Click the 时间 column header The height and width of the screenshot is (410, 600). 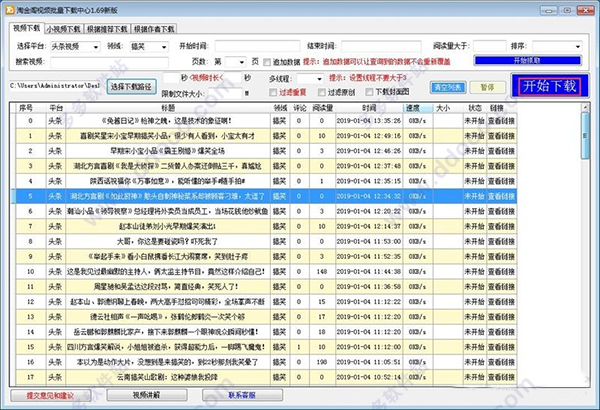click(x=369, y=108)
